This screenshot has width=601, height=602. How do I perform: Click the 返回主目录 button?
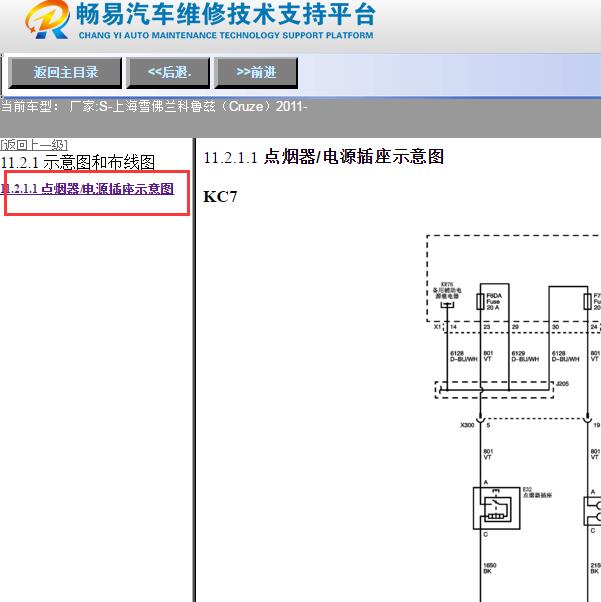65,73
